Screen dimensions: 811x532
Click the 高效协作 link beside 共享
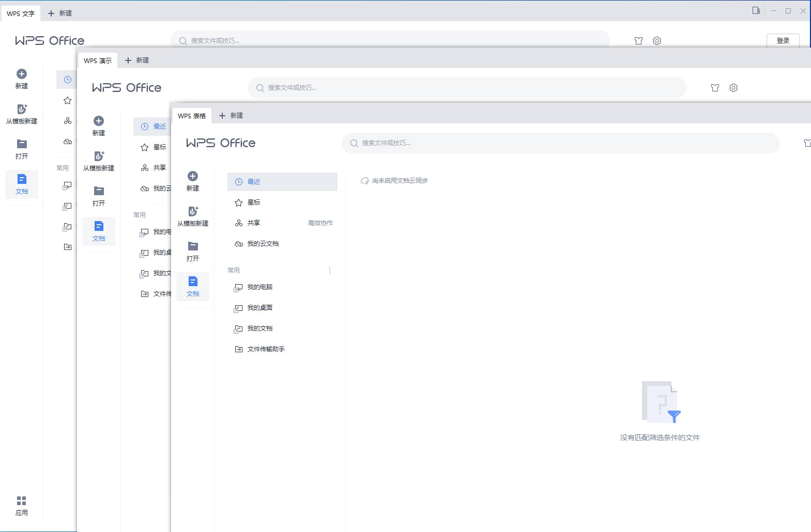[x=320, y=223]
